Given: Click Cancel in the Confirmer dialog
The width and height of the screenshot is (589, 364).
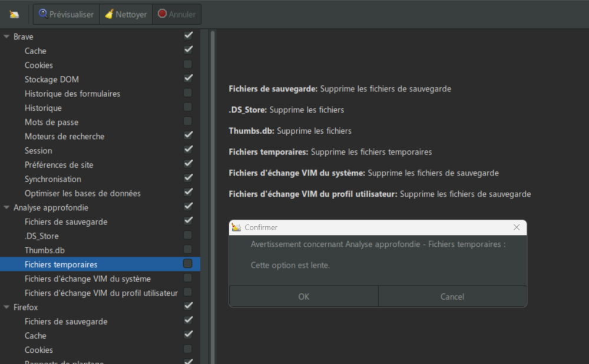Looking at the screenshot, I should tap(452, 296).
